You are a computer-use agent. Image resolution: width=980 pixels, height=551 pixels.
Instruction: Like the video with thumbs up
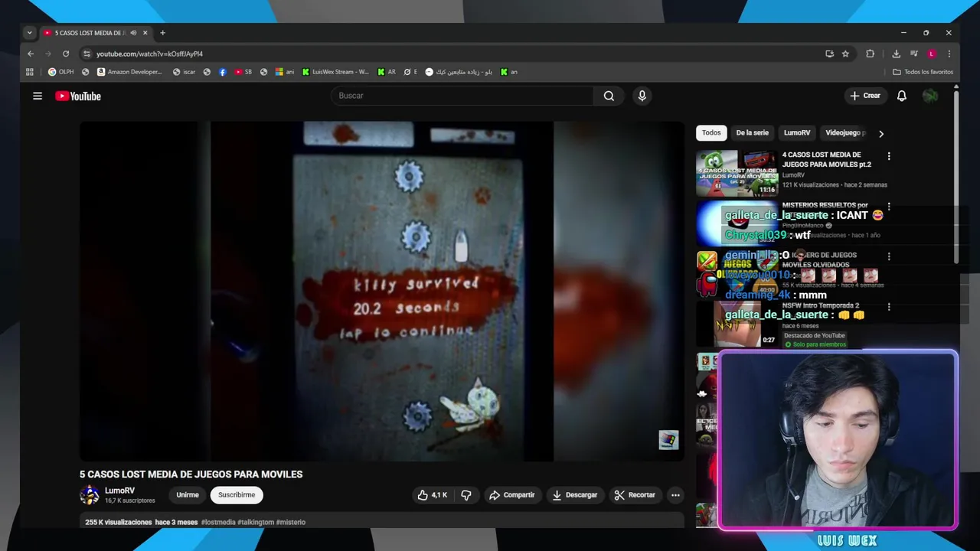click(432, 495)
